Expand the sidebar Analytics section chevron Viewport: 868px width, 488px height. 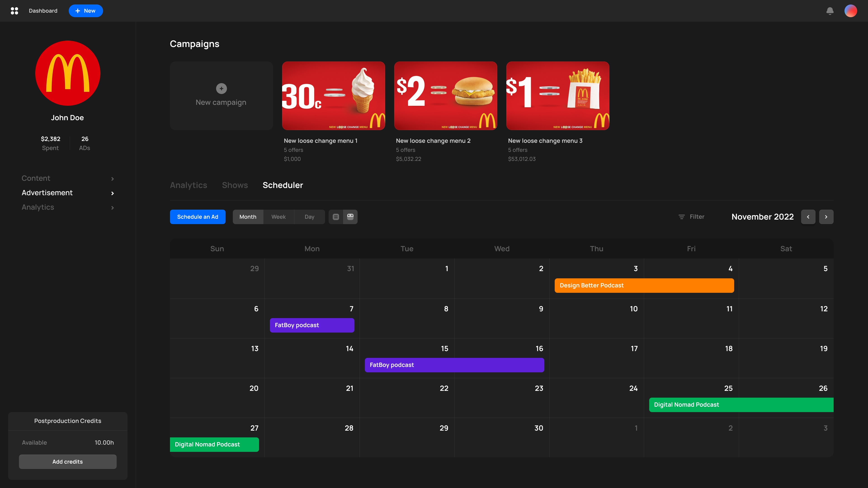pyautogui.click(x=112, y=207)
